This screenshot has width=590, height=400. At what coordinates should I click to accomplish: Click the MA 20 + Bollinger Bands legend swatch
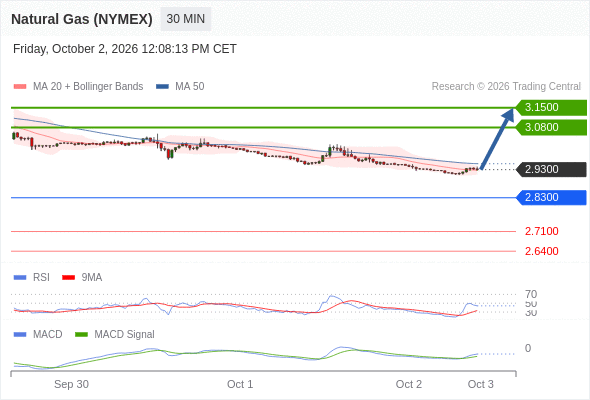click(20, 87)
